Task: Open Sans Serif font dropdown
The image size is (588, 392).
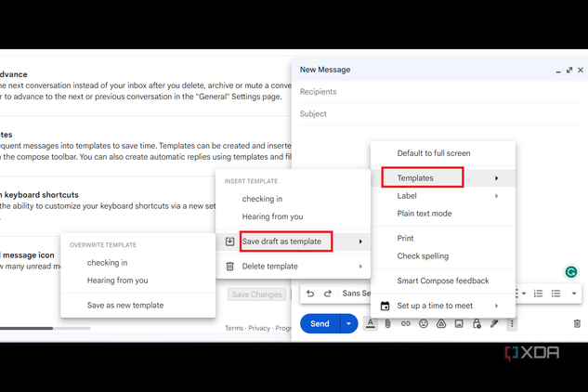Action: point(356,294)
